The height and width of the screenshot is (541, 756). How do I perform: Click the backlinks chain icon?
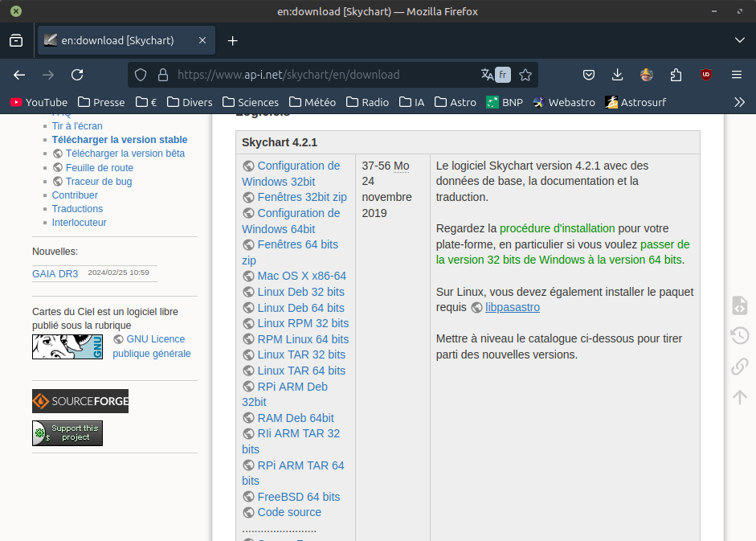(739, 367)
